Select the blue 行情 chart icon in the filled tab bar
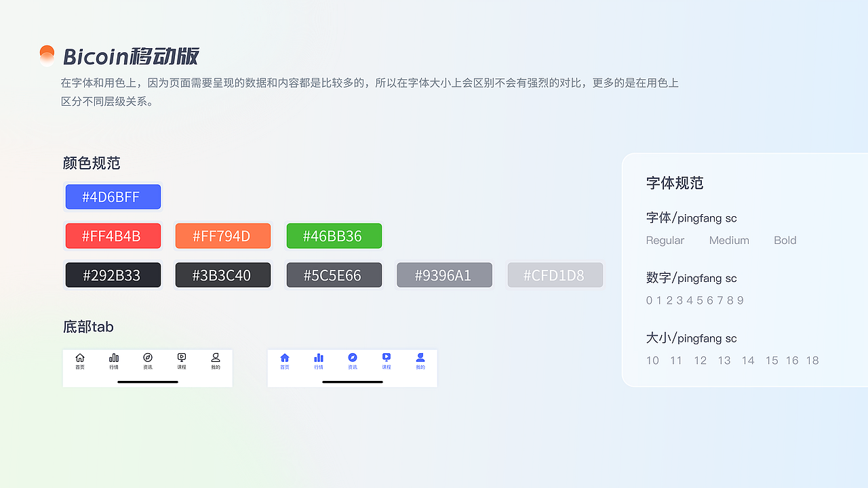 coord(319,358)
